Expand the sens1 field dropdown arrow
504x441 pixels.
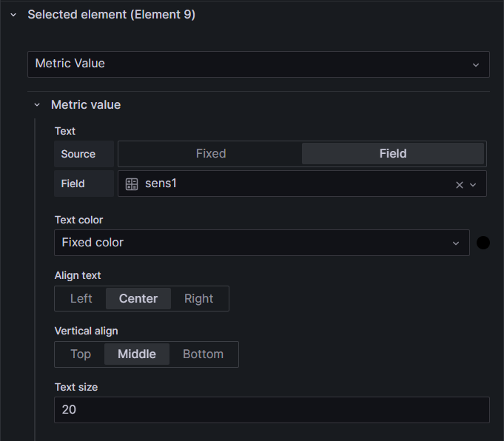coord(474,185)
